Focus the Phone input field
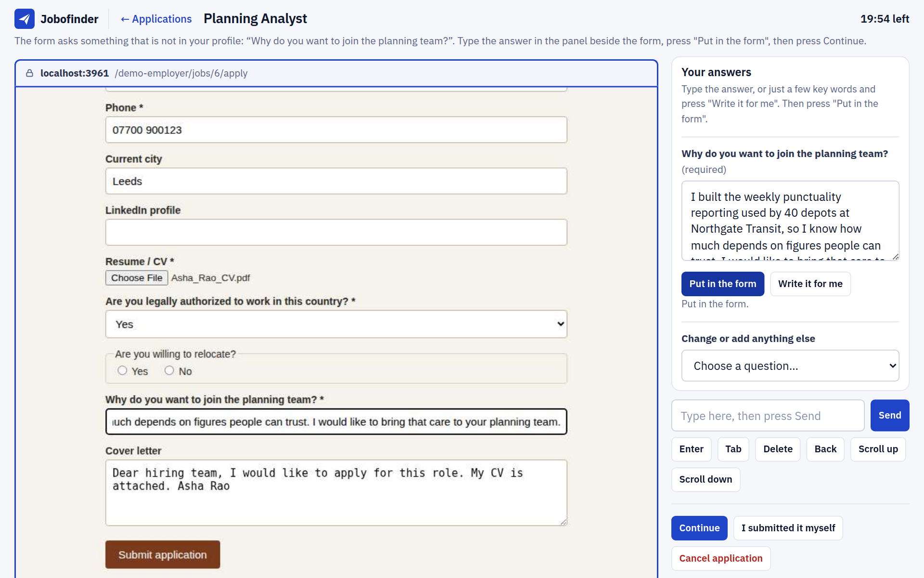Viewport: 924px width, 578px height. 336,130
